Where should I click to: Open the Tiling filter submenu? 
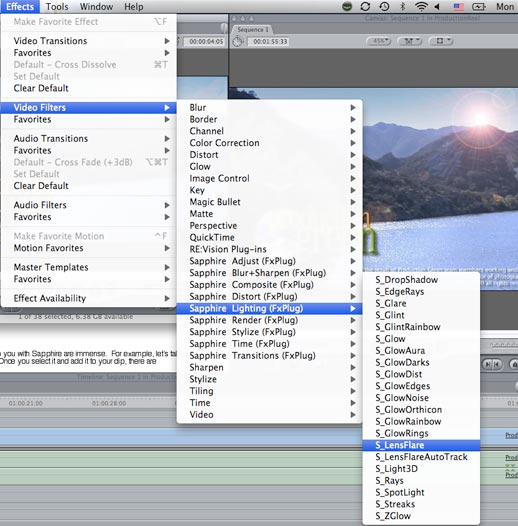(x=269, y=391)
